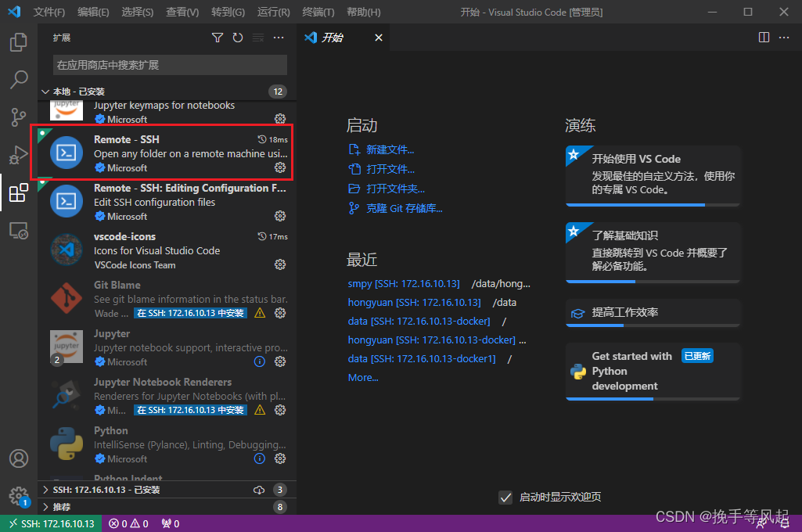The height and width of the screenshot is (532, 802).
Task: Click the extension search input field
Action: (x=170, y=65)
